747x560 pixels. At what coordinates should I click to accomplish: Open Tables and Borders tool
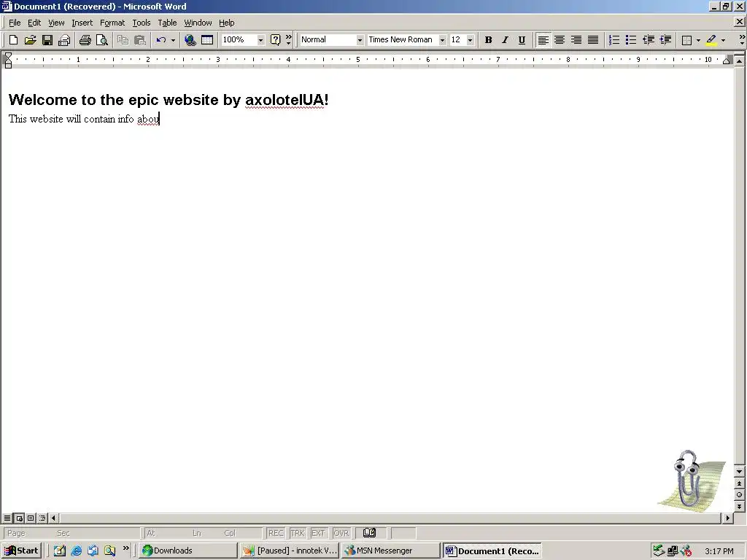point(206,40)
